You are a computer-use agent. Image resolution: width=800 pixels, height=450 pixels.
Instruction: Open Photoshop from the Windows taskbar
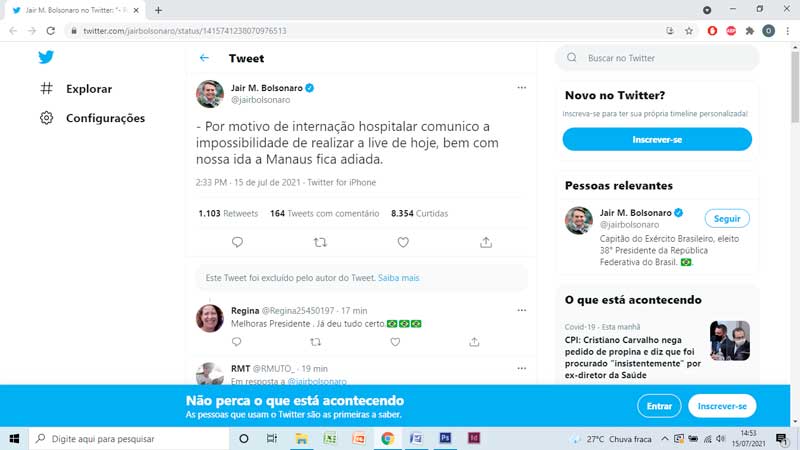[445, 438]
